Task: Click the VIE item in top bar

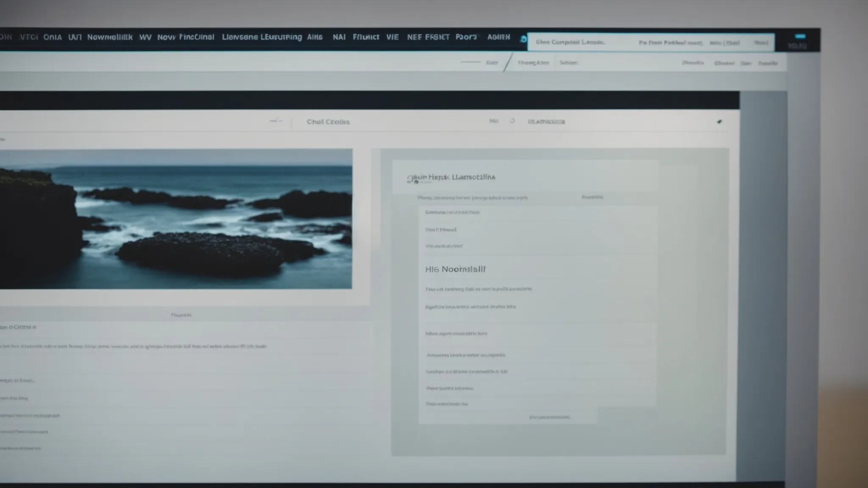Action: click(392, 37)
